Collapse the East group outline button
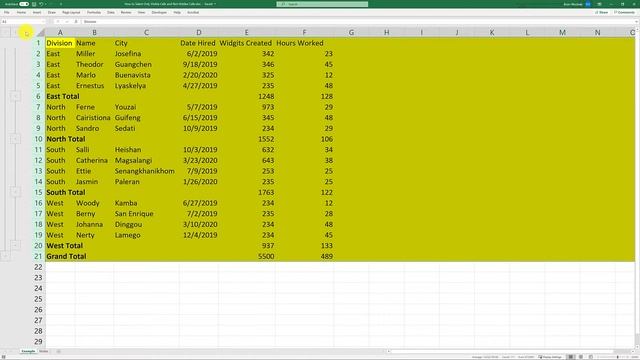640x360 pixels. [x=15, y=96]
